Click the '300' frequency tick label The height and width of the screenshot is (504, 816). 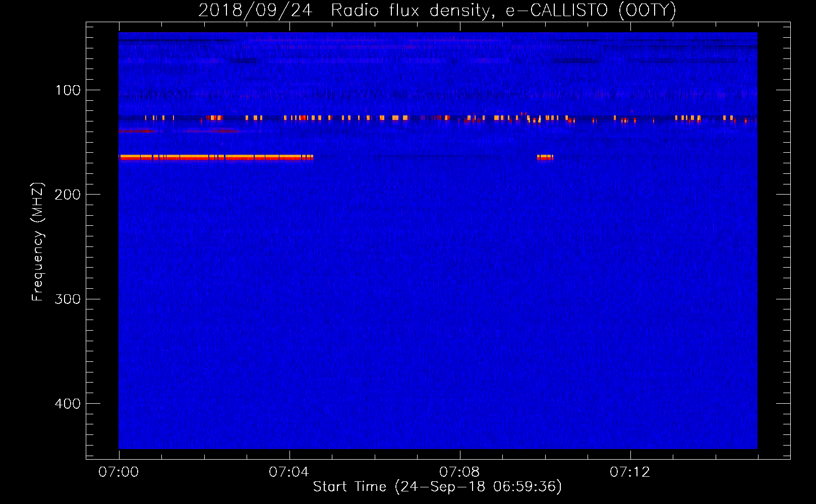68,299
